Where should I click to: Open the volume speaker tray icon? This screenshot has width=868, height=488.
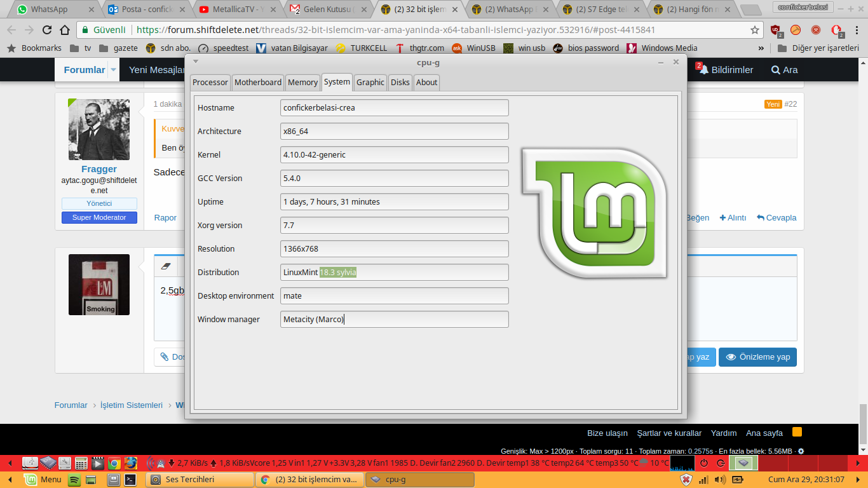click(719, 480)
